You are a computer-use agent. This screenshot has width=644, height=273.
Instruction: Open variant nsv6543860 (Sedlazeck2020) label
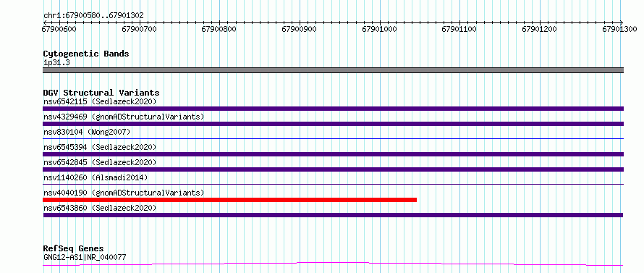[x=100, y=208]
